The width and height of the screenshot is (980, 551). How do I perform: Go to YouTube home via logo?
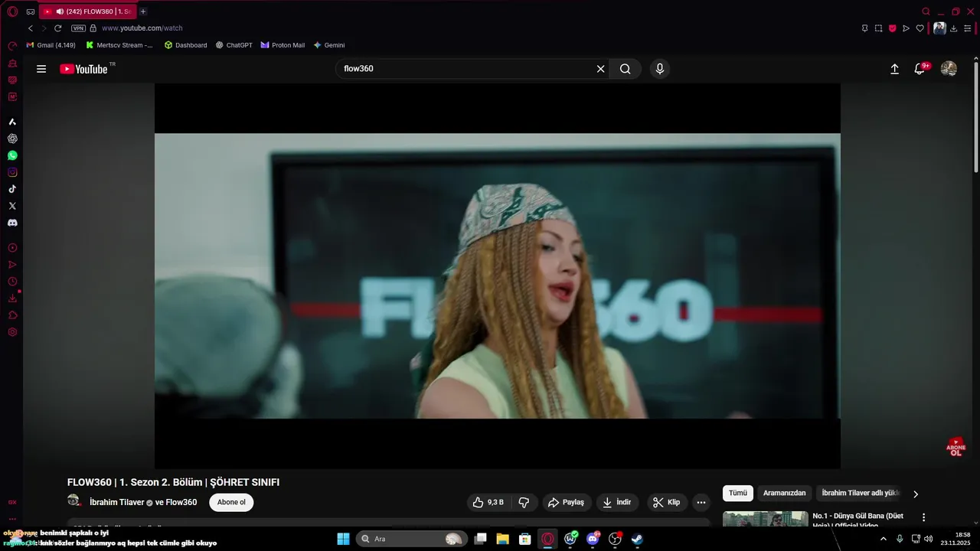(x=84, y=69)
